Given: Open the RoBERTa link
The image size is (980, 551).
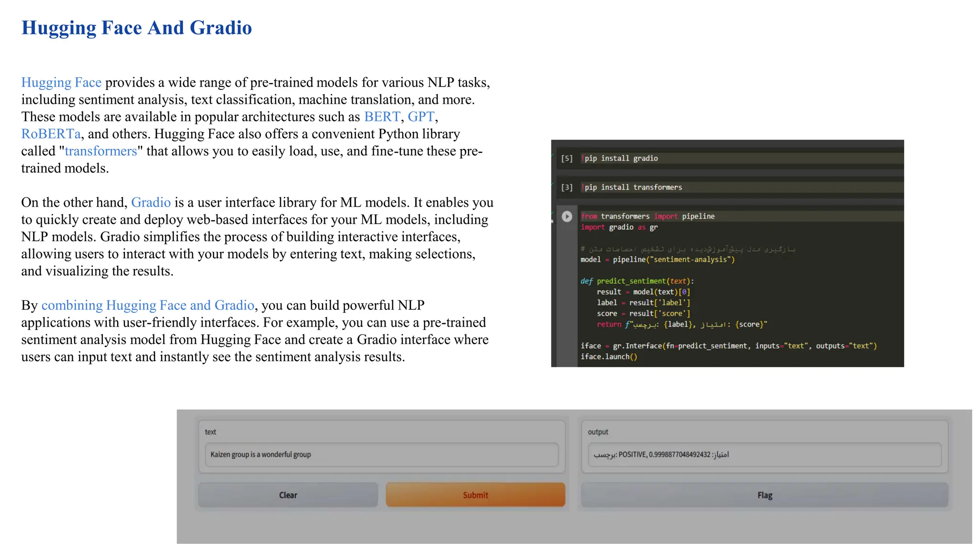Looking at the screenshot, I should coord(51,134).
